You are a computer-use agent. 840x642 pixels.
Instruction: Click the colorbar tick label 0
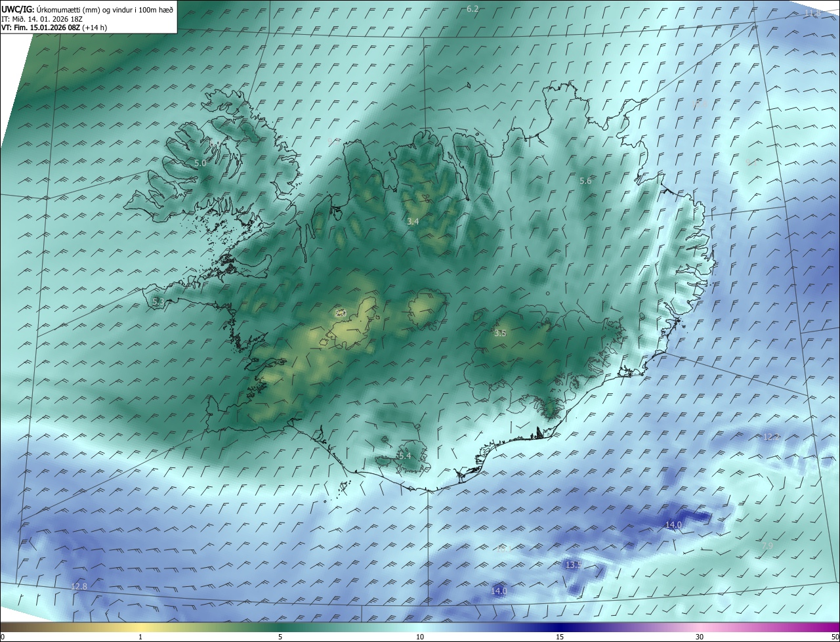pos(3,637)
